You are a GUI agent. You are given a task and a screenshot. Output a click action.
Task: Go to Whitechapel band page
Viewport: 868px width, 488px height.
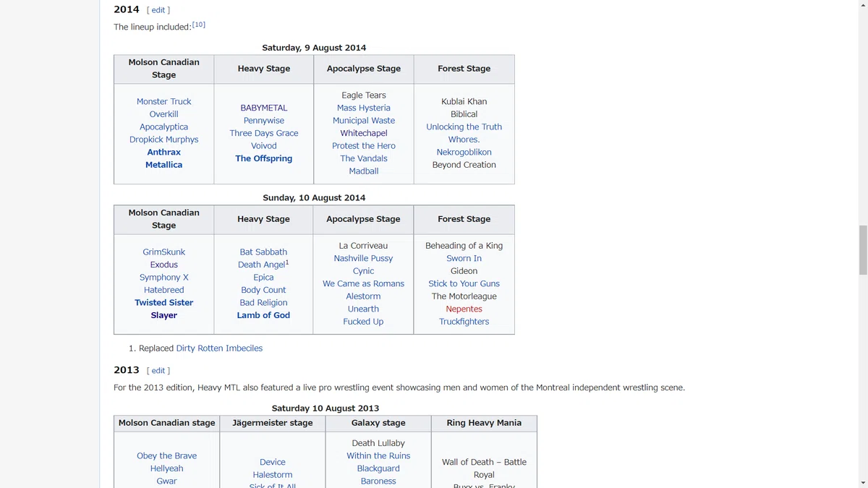[x=364, y=133]
